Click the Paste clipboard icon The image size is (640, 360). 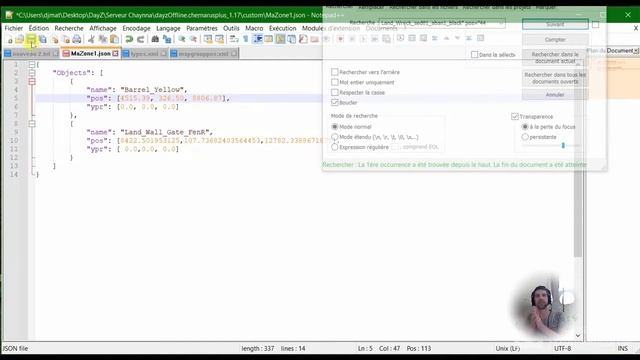point(115,39)
